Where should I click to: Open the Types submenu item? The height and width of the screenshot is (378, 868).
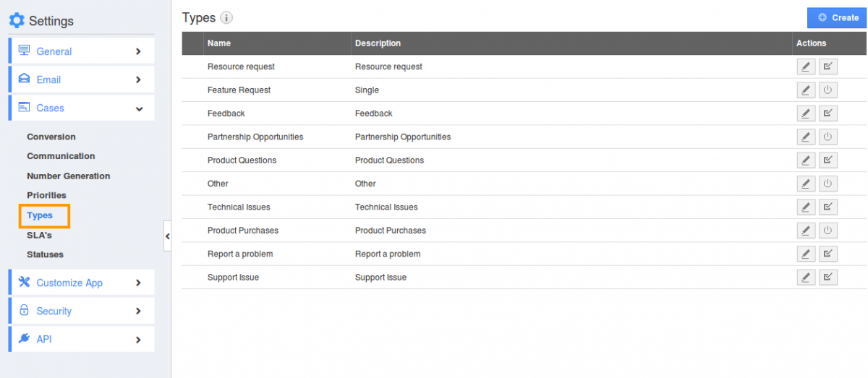point(40,215)
